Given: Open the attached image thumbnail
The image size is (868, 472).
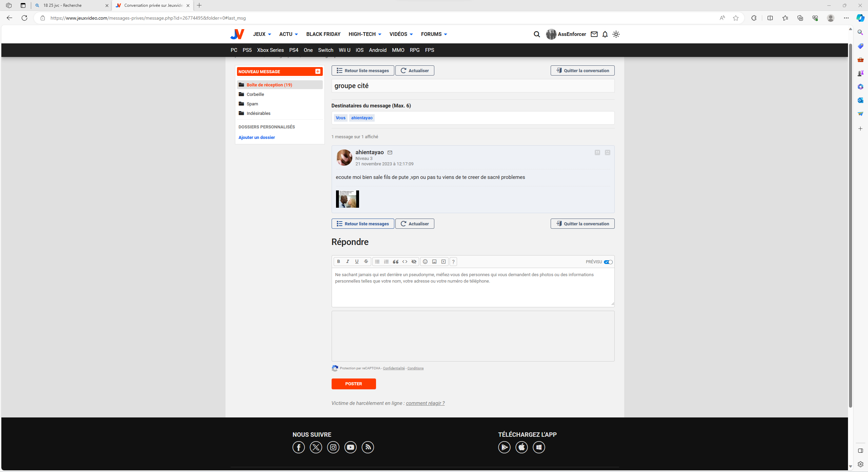Looking at the screenshot, I should (x=347, y=199).
